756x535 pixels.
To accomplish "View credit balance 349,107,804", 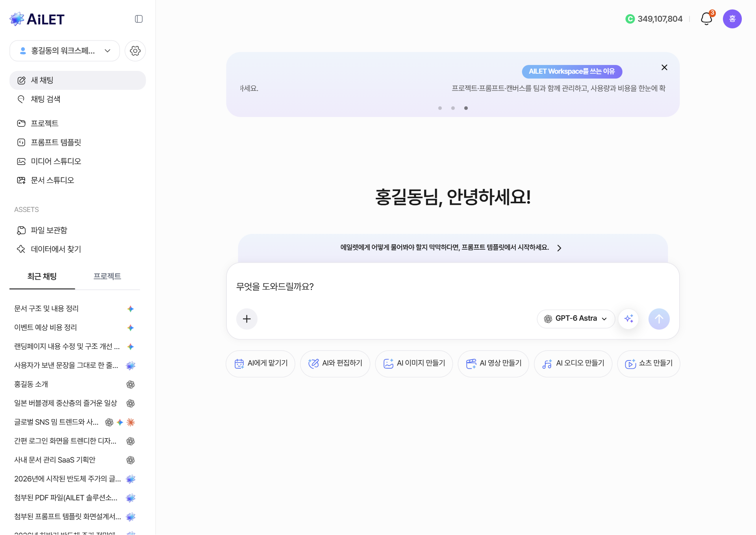I will click(660, 19).
